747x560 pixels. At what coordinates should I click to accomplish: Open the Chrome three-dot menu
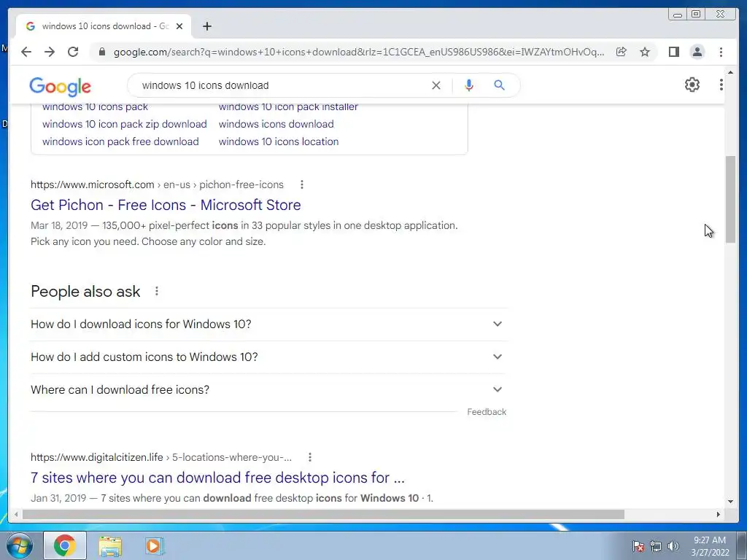[721, 52]
